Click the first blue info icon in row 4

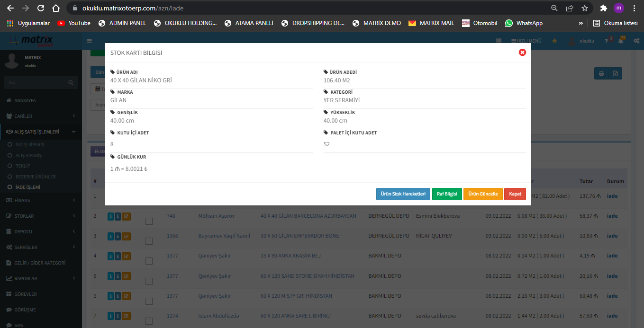coord(111,256)
